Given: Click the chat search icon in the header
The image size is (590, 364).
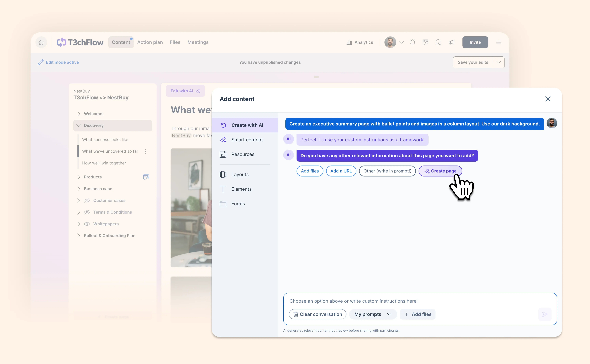Looking at the screenshot, I should tap(438, 42).
